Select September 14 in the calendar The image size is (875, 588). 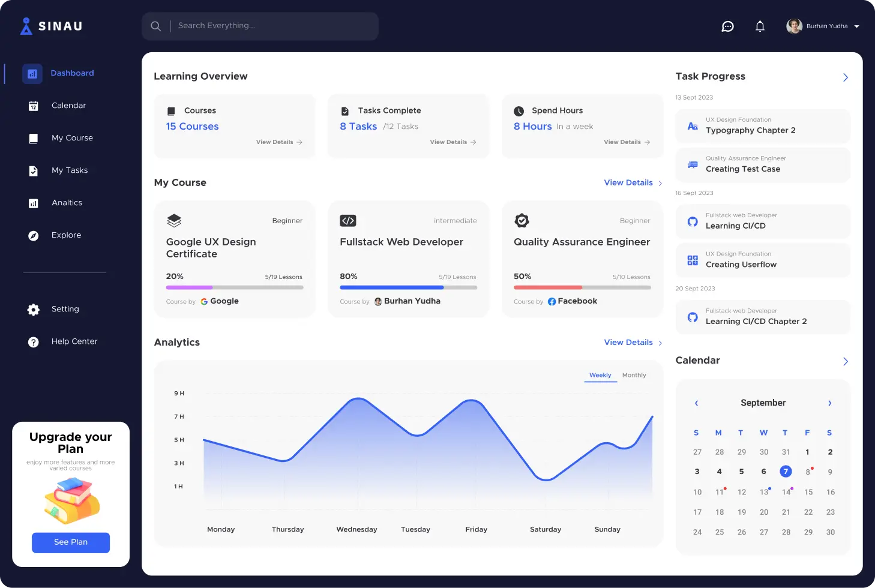[x=786, y=493]
